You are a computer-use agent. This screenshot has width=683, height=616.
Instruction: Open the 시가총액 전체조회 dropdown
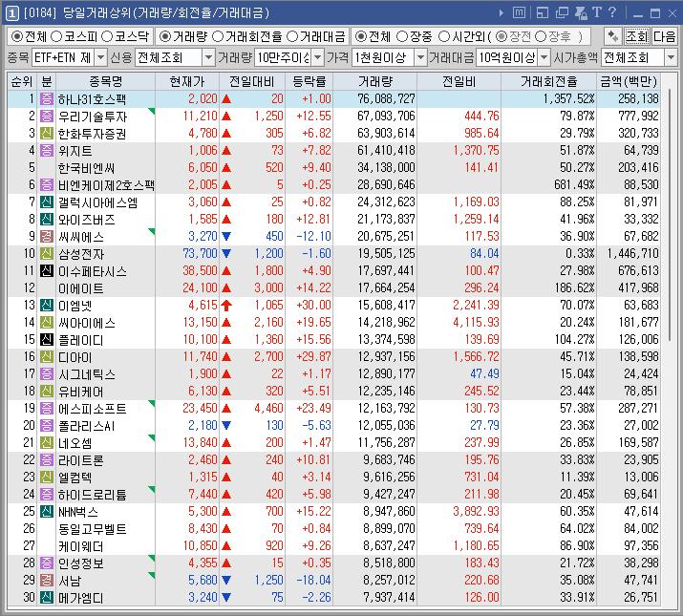pyautogui.click(x=671, y=57)
